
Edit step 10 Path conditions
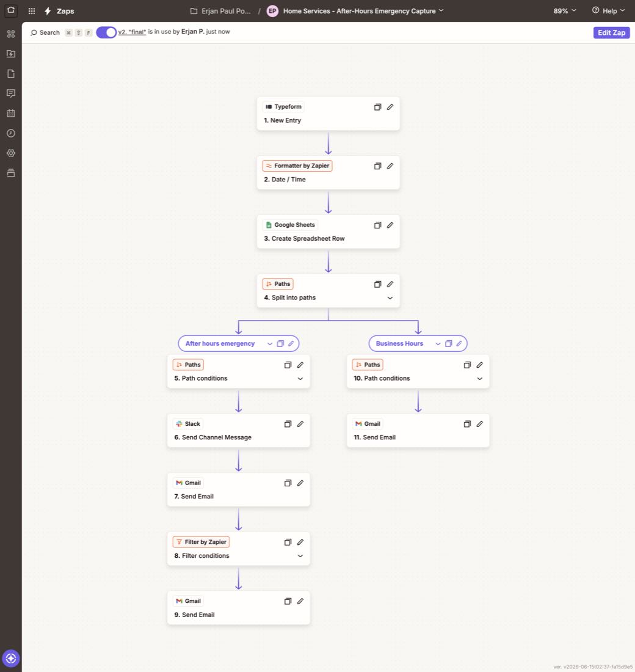point(480,365)
